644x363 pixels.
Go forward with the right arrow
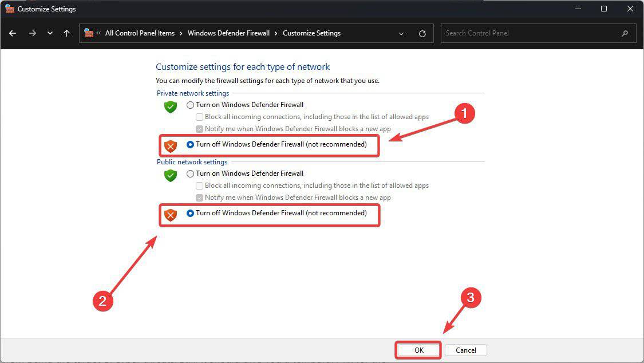tap(33, 33)
